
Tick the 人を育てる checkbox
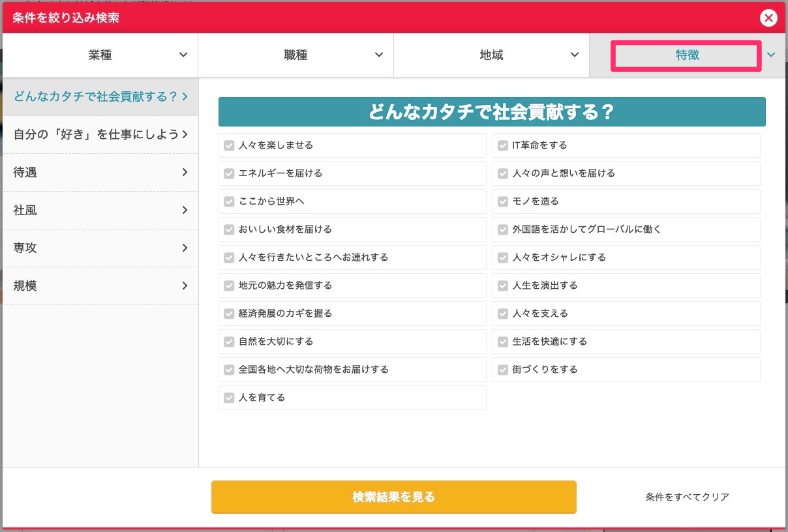229,398
